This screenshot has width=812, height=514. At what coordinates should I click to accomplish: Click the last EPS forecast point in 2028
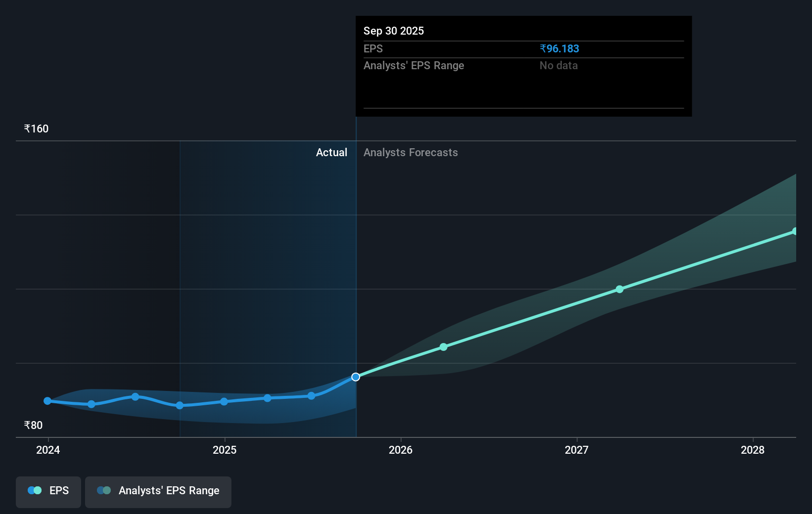pyautogui.click(x=795, y=231)
